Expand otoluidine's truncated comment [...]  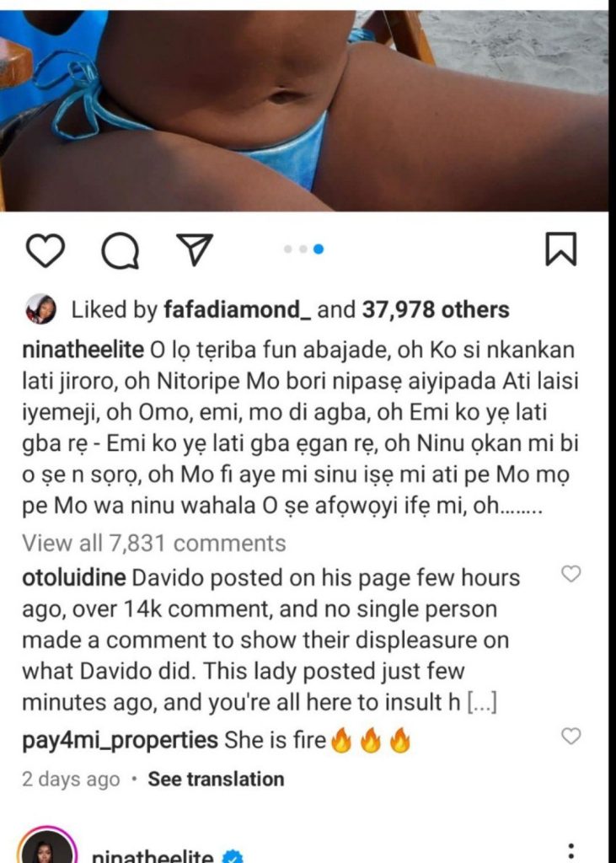(482, 703)
